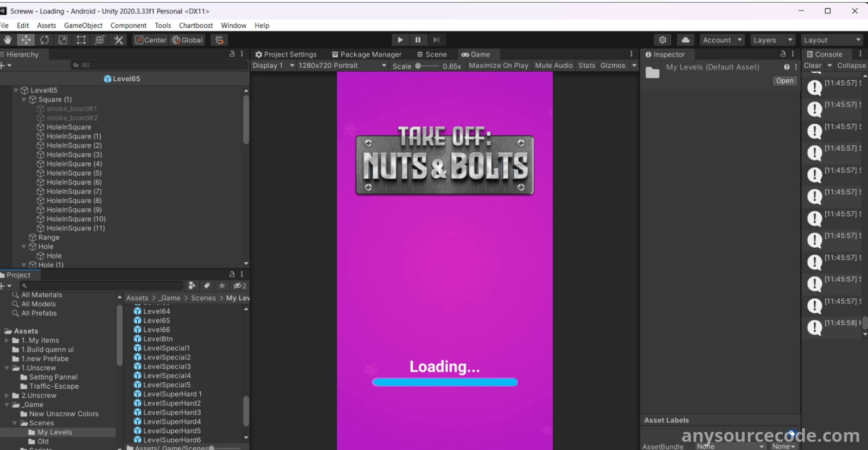Toggle the grid snapping icon
Screen dimensions: 868x450
219,40
